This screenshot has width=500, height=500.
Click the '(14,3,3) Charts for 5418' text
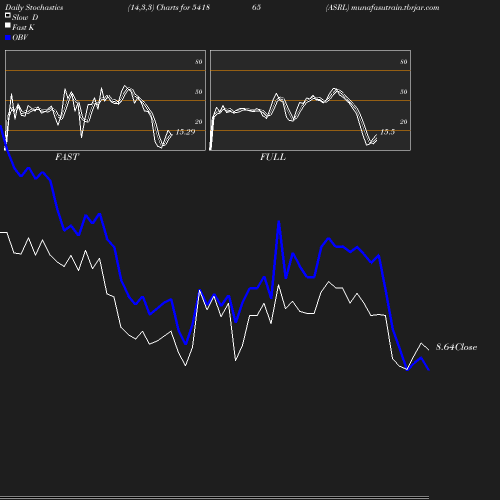point(169,8)
